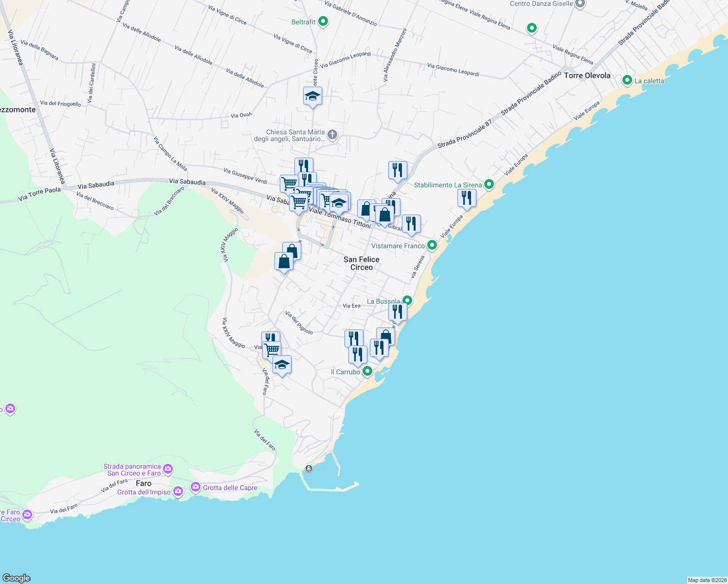Open the restaurant icon near La Bussola
Viewport: 728px width, 584px height.
tap(398, 310)
